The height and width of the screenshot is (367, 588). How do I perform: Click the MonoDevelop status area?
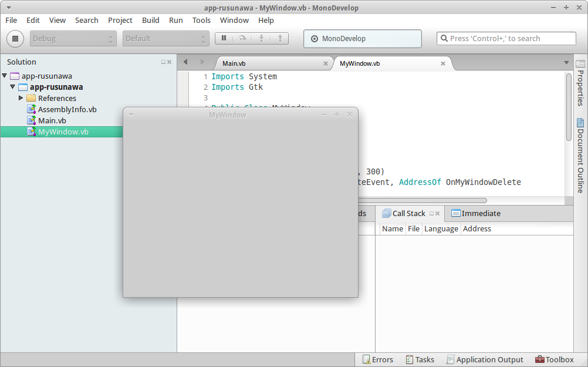[363, 39]
